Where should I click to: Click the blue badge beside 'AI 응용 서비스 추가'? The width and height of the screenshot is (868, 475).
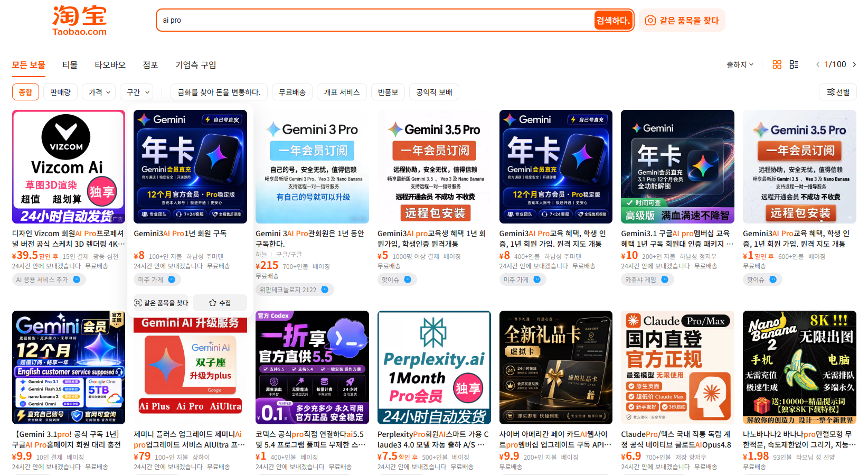77,280
